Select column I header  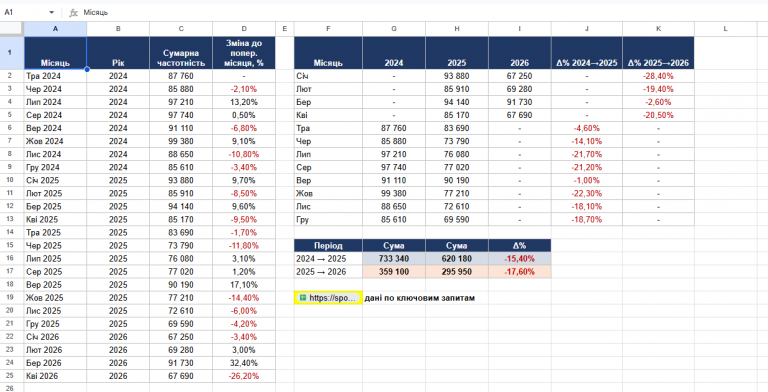[x=520, y=29]
